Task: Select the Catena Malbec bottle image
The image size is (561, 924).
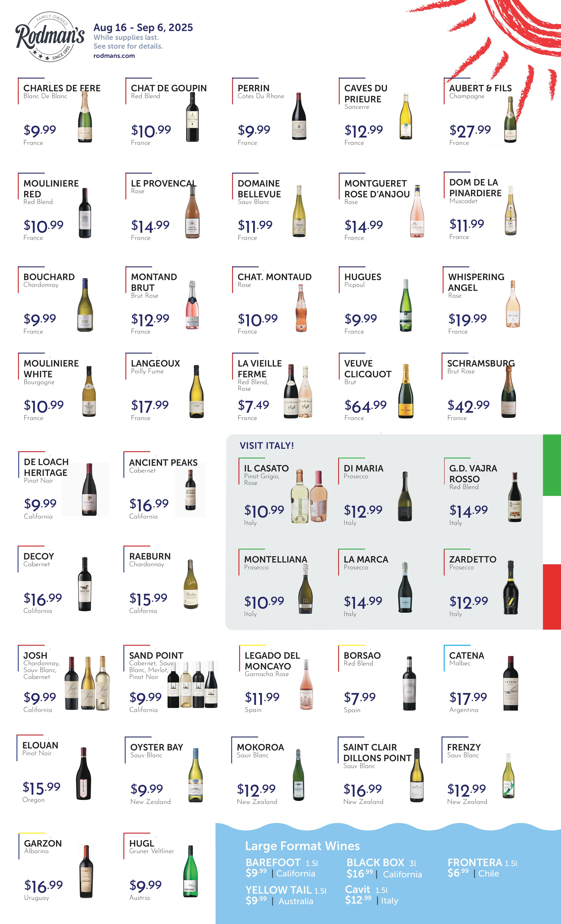Action: [510, 683]
